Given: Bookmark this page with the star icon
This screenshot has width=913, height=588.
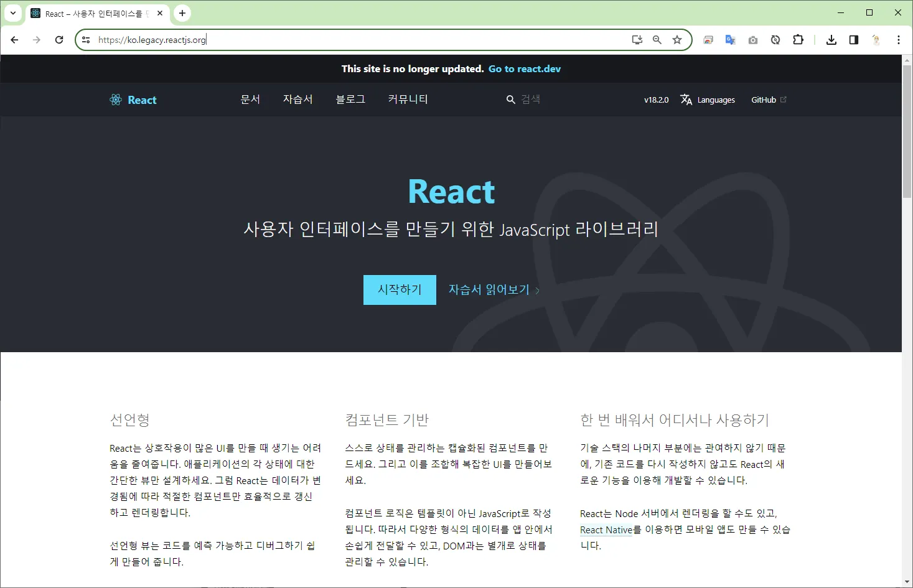Looking at the screenshot, I should (677, 40).
